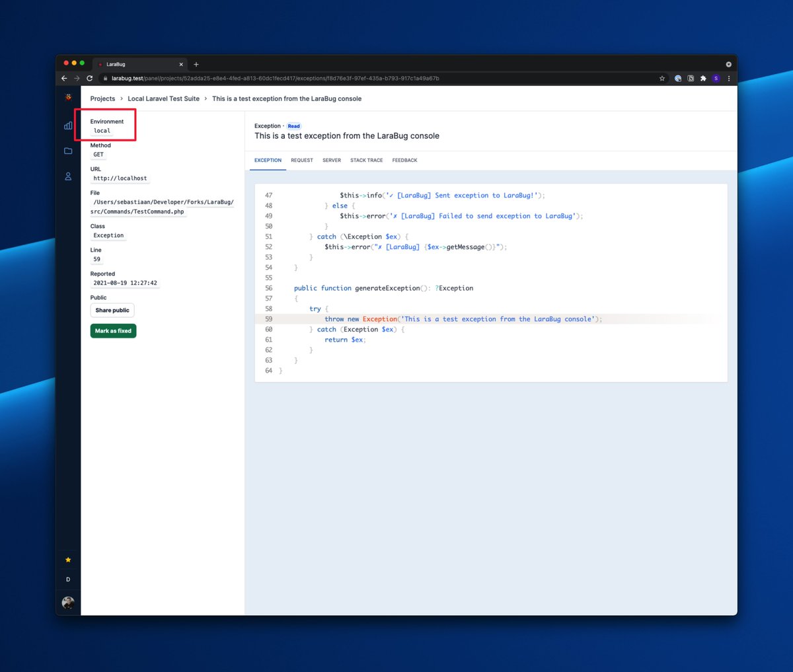Open Local Laravel Test Suite breadcrumb
The image size is (793, 672).
(163, 98)
